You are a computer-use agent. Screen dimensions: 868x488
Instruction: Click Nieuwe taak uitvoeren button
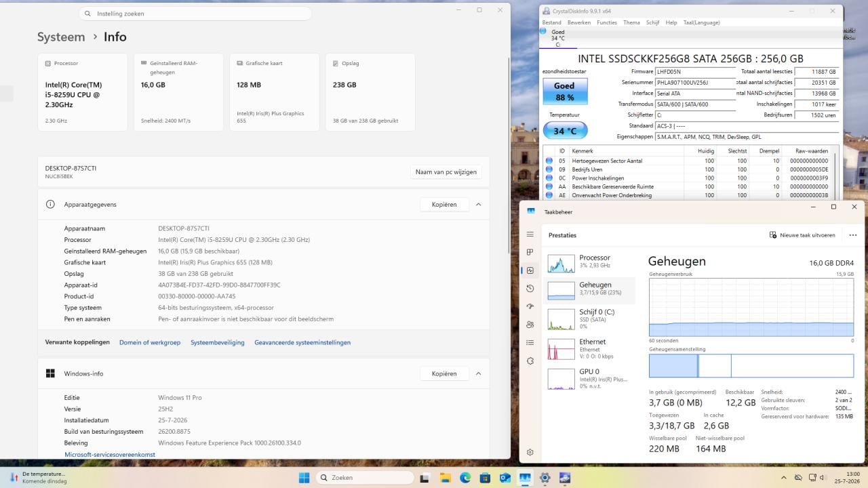tap(802, 235)
